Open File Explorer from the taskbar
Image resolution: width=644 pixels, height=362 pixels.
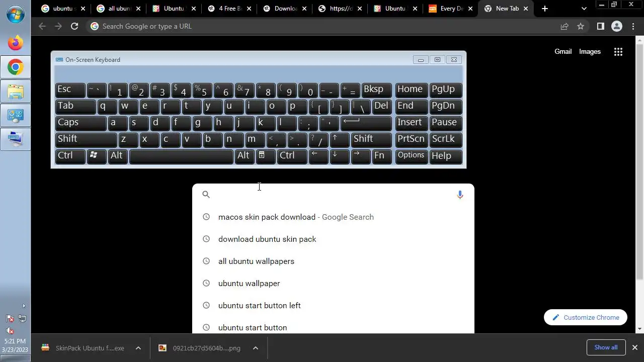(16, 92)
